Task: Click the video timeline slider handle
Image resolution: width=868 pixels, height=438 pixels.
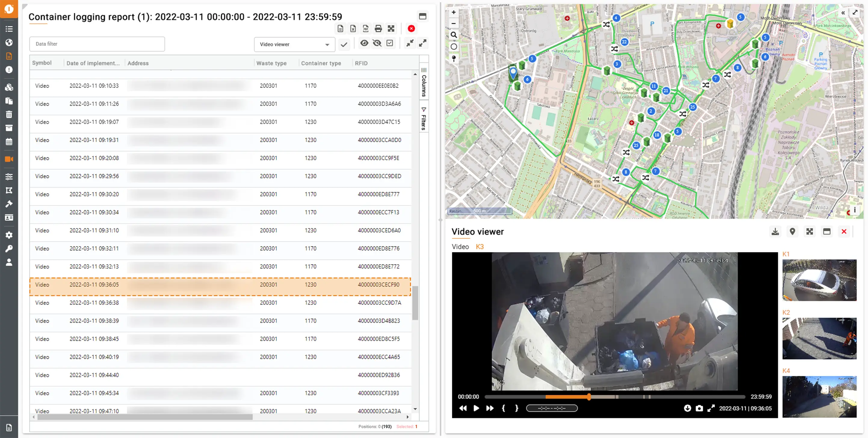Action: point(589,397)
